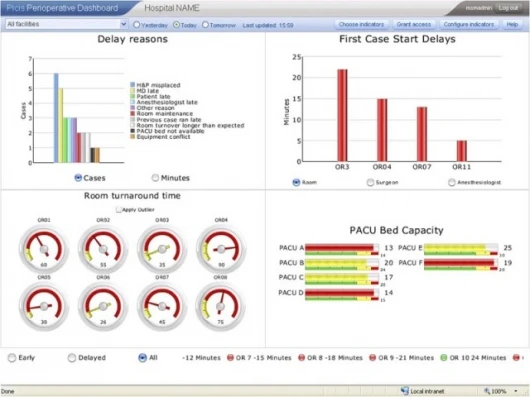Click the Grant access button
The width and height of the screenshot is (530, 397).
(413, 24)
